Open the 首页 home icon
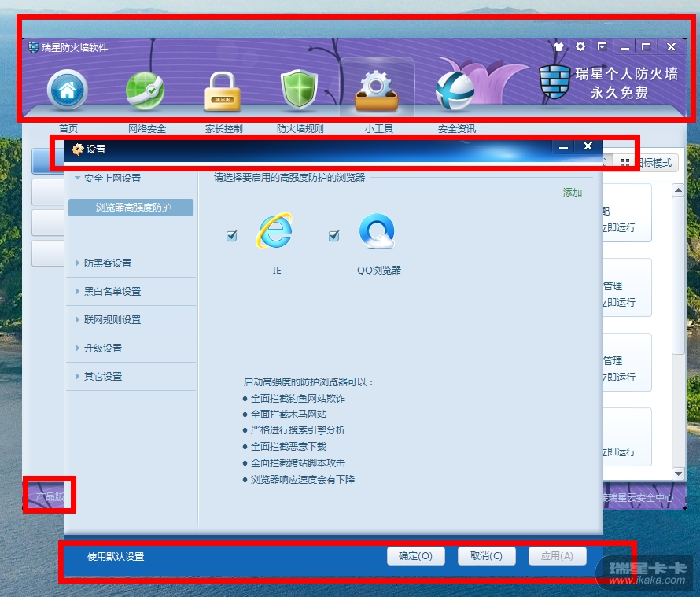This screenshot has height=597, width=700. [68, 90]
